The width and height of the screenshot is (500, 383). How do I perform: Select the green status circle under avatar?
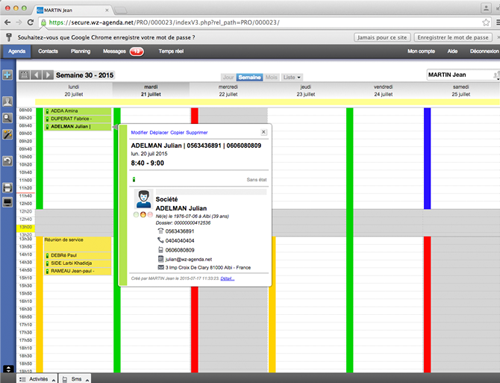click(136, 215)
